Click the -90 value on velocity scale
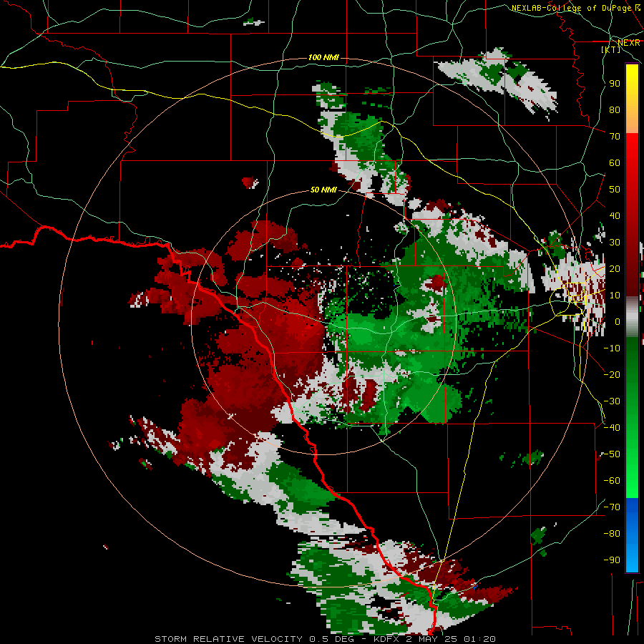Viewport: 644px width, 644px height. click(612, 560)
